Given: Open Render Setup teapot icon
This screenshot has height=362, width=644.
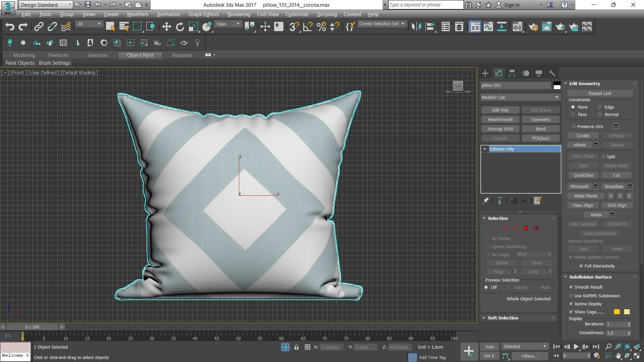Looking at the screenshot, I should (x=533, y=27).
